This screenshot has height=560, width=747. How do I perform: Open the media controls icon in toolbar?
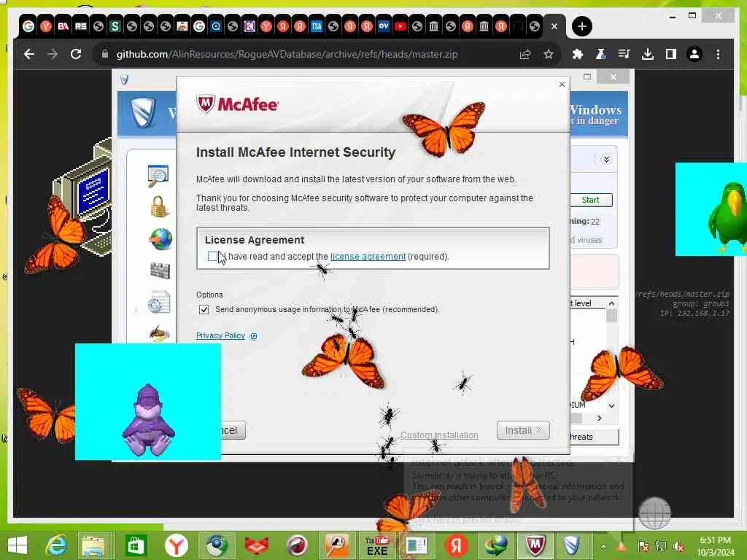pyautogui.click(x=624, y=54)
